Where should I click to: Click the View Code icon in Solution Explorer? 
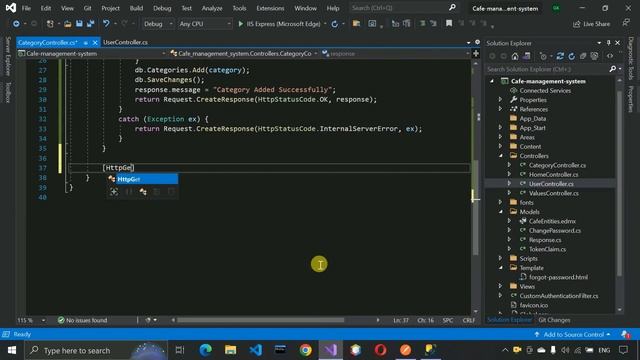(x=610, y=56)
